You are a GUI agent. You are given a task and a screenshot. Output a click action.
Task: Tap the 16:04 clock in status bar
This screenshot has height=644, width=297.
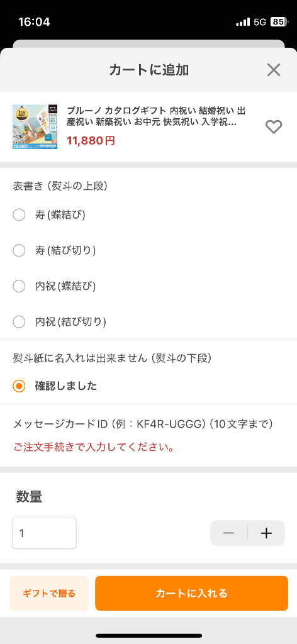point(34,22)
